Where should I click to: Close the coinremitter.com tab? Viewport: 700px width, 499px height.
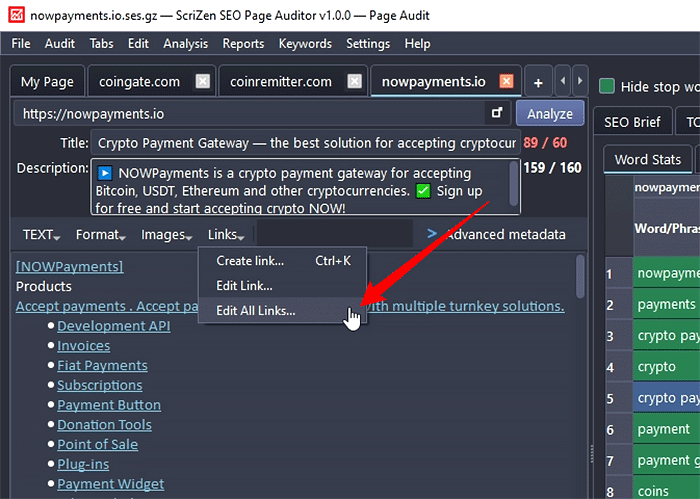click(354, 82)
